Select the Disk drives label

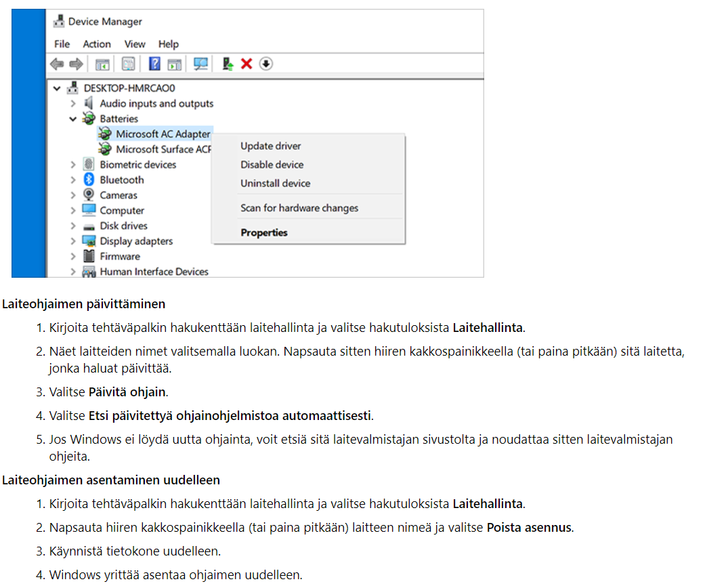[123, 226]
